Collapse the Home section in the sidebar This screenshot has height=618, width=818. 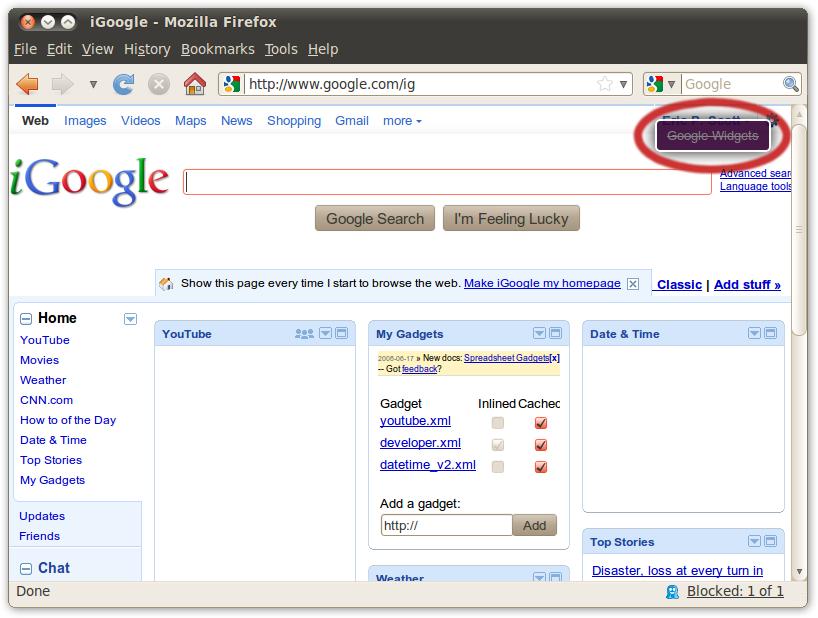point(26,318)
